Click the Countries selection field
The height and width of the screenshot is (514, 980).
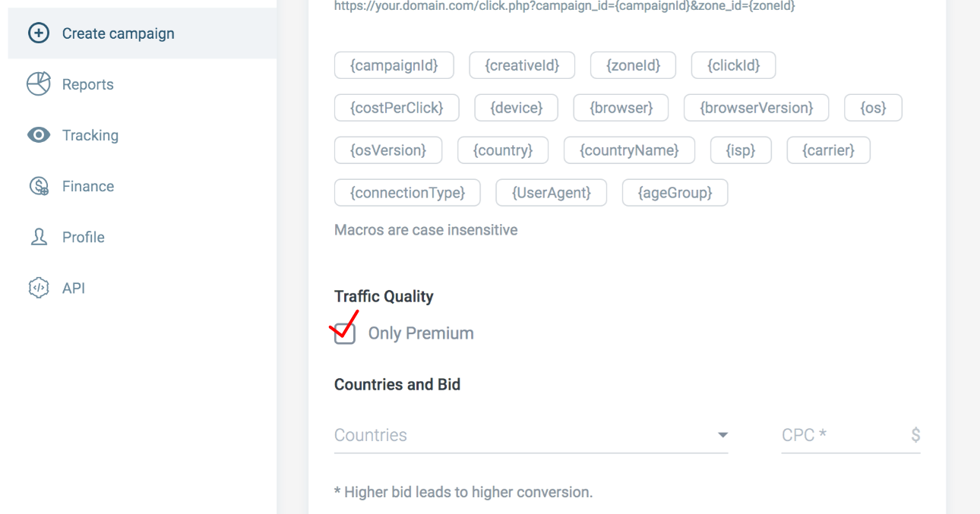[517, 435]
